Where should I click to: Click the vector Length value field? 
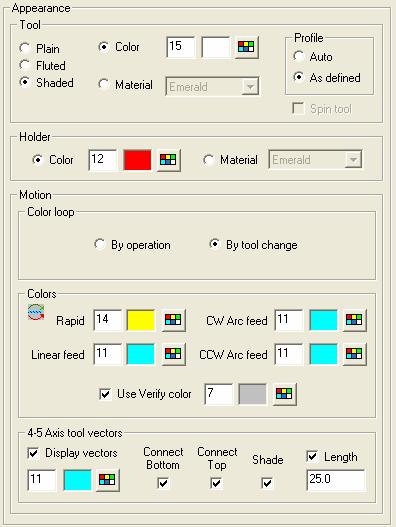tap(335, 480)
